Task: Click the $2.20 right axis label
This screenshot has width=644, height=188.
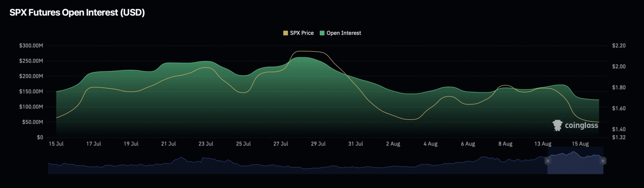Action: pyautogui.click(x=619, y=46)
